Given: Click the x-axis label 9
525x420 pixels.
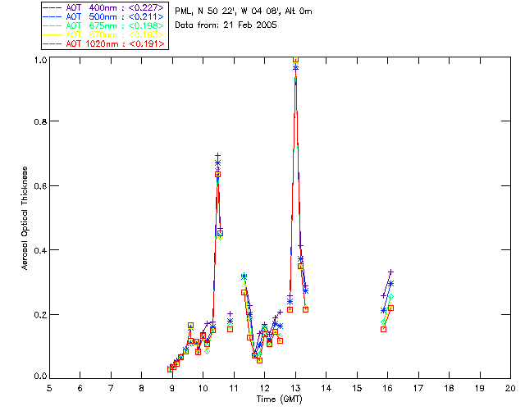Looking at the screenshot, I should tap(172, 388).
